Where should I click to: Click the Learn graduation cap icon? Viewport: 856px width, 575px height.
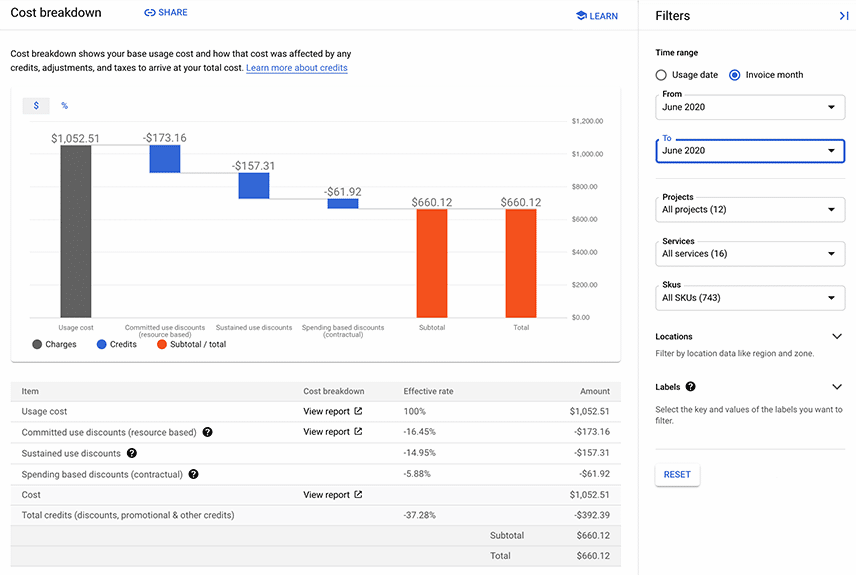point(581,16)
